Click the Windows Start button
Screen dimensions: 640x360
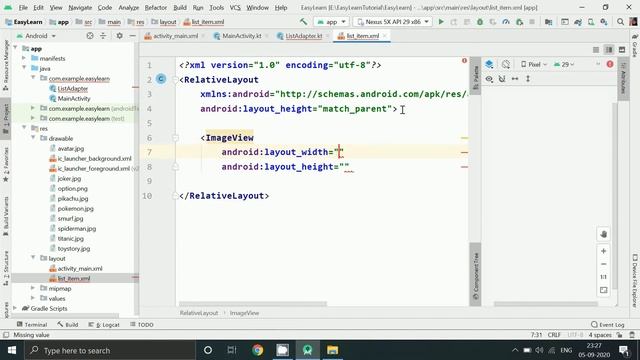[x=12, y=350]
